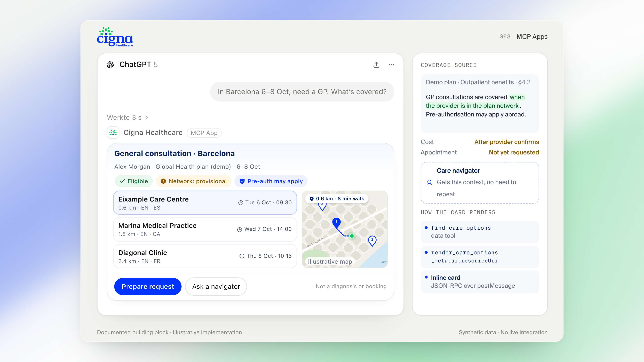The height and width of the screenshot is (362, 644).
Task: Click the render_care_options resourceUri item
Action: [x=480, y=257]
